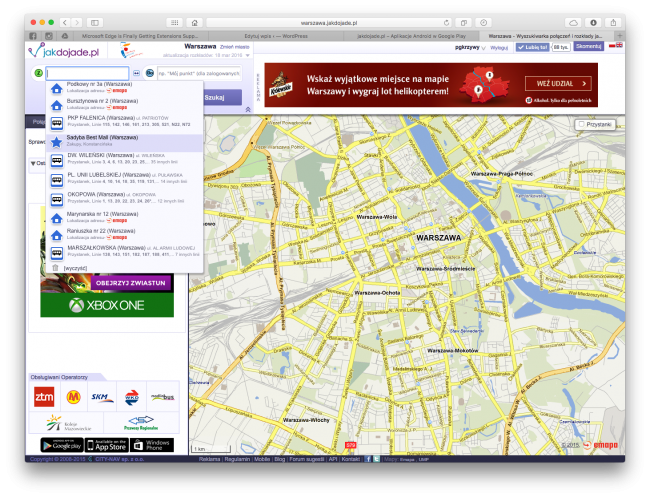The width and height of the screenshot is (650, 498).
Task: Open the WKD operator logo
Action: pos(132,397)
